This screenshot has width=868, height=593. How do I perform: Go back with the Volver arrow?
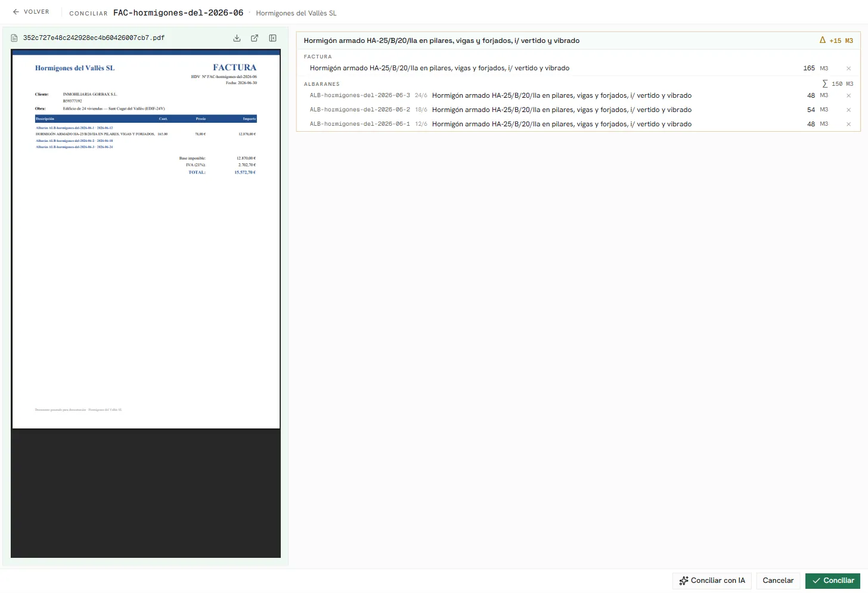click(x=31, y=12)
